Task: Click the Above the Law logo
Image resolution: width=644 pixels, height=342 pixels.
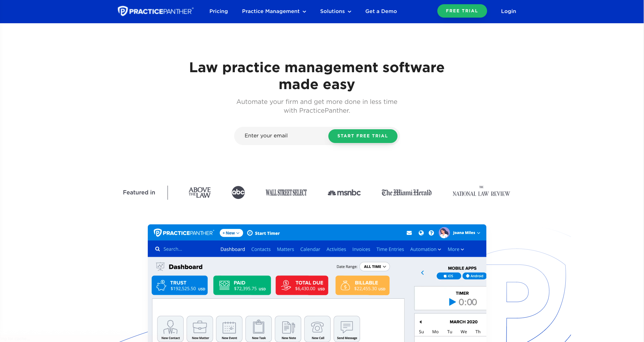Action: pos(200,192)
